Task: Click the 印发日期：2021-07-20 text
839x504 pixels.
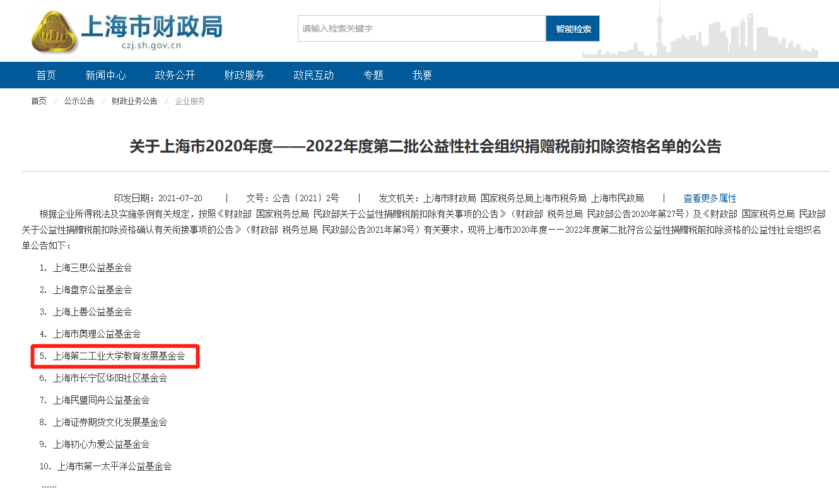Action: tap(158, 198)
